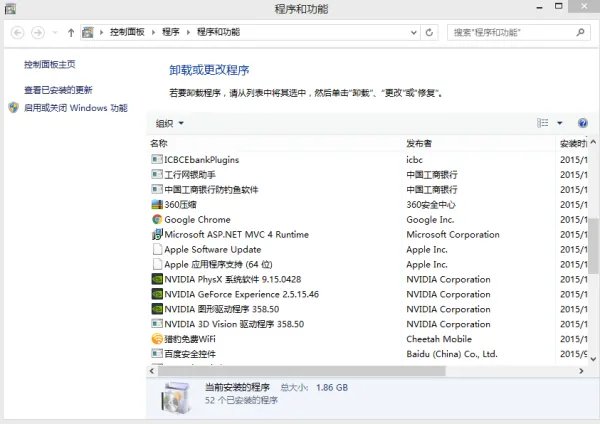This screenshot has width=600, height=424.
Task: Go up one folder level
Action: pos(71,33)
